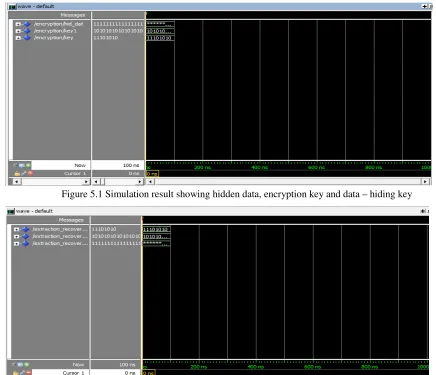Click Cursor 1 label in top wave window
Image resolution: width=436 pixels, height=375 pixels.
pyautogui.click(x=75, y=174)
